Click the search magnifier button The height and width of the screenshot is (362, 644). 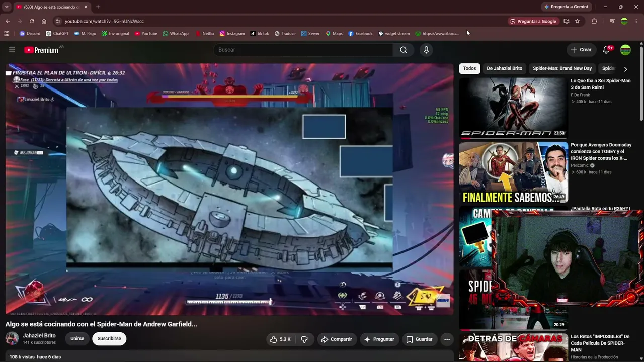point(404,50)
